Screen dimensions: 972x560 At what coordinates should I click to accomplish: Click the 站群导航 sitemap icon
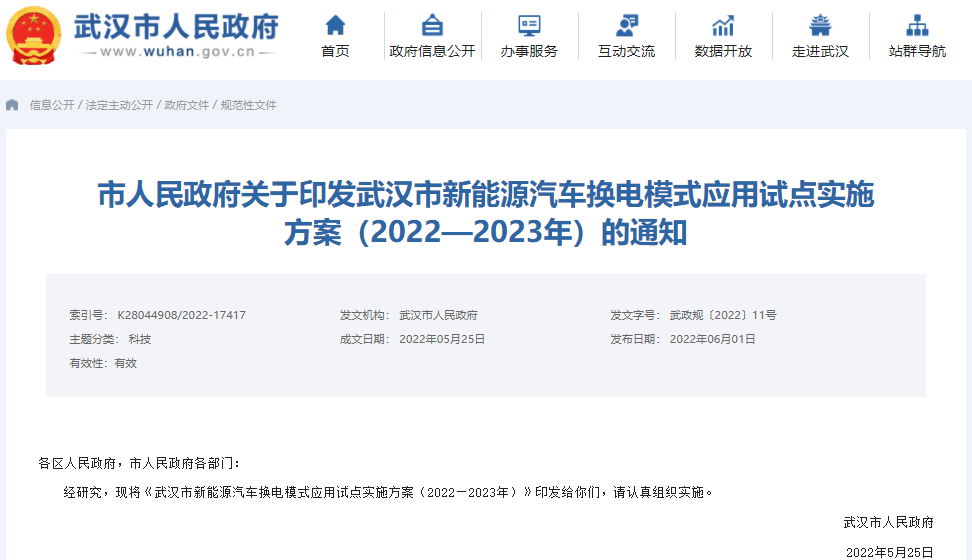tap(917, 25)
